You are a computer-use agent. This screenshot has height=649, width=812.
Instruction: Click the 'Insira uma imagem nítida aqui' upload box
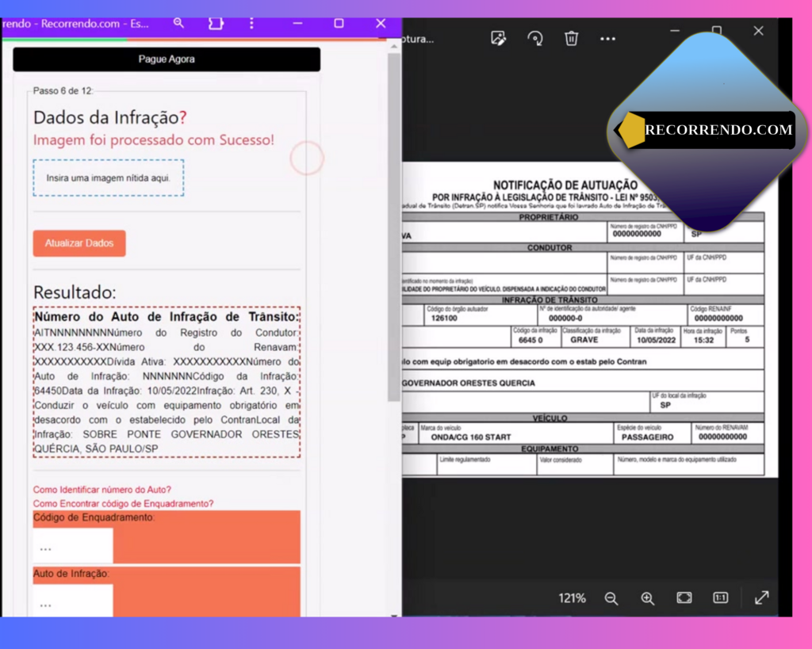pyautogui.click(x=109, y=178)
